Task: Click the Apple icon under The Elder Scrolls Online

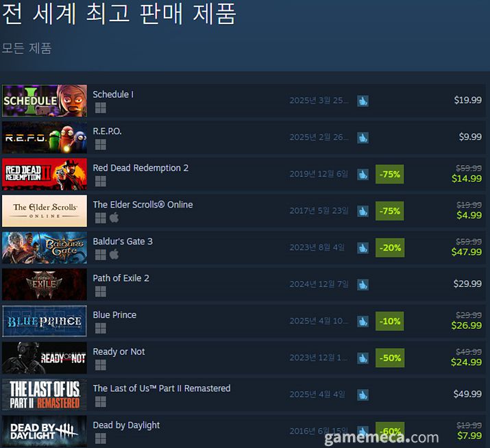Action: pos(114,217)
